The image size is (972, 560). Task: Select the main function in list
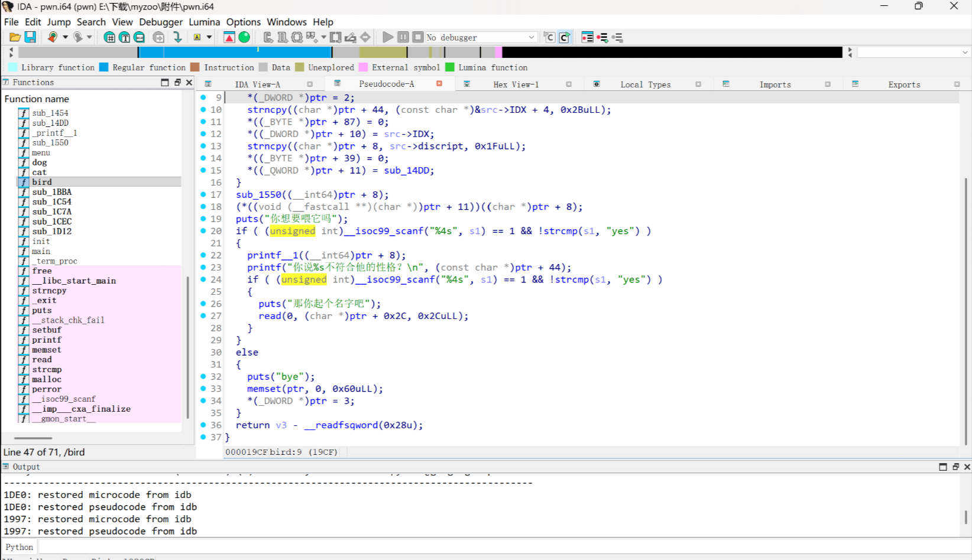pyautogui.click(x=41, y=251)
